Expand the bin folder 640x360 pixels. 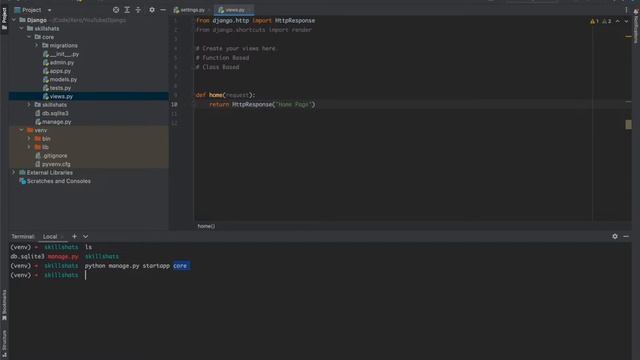(x=29, y=139)
